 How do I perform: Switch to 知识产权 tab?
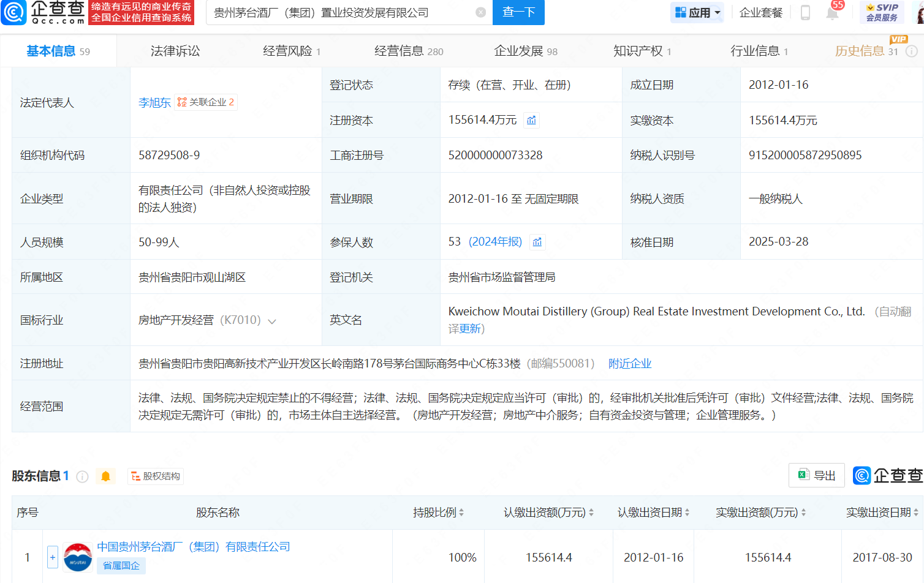(642, 51)
